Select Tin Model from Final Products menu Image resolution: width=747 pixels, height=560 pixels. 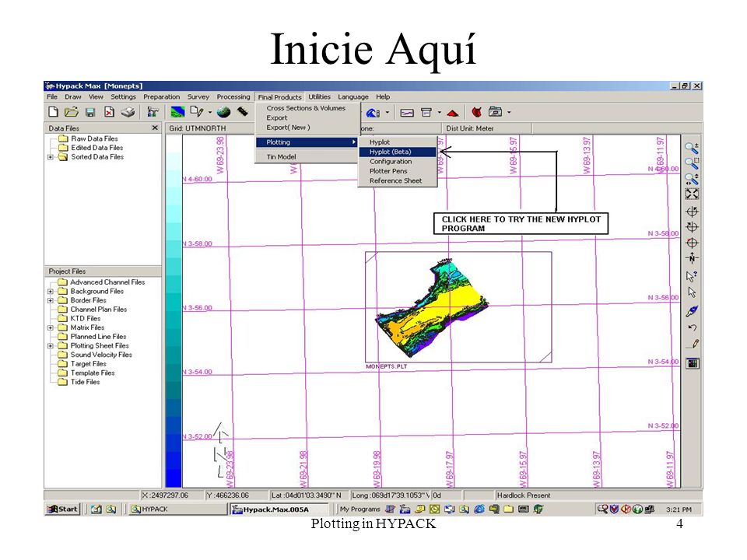pos(307,156)
